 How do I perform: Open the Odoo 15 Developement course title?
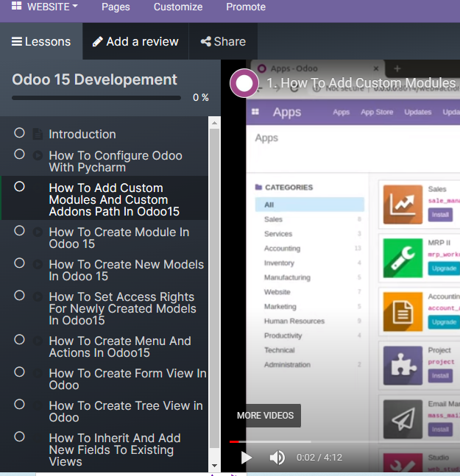(94, 79)
